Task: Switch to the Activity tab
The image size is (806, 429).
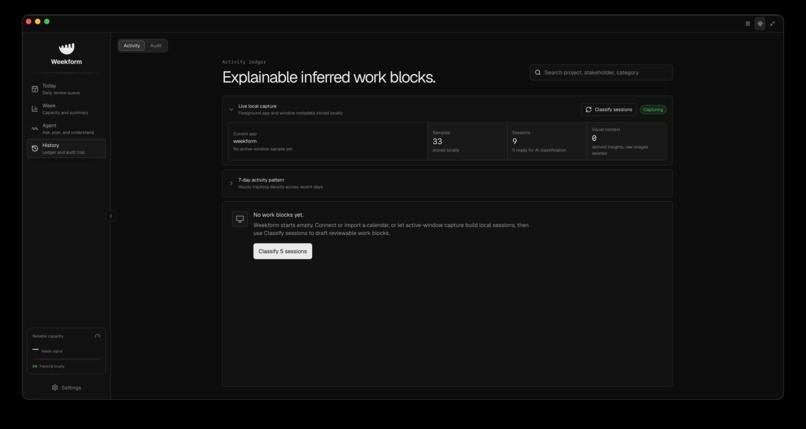Action: coord(132,46)
